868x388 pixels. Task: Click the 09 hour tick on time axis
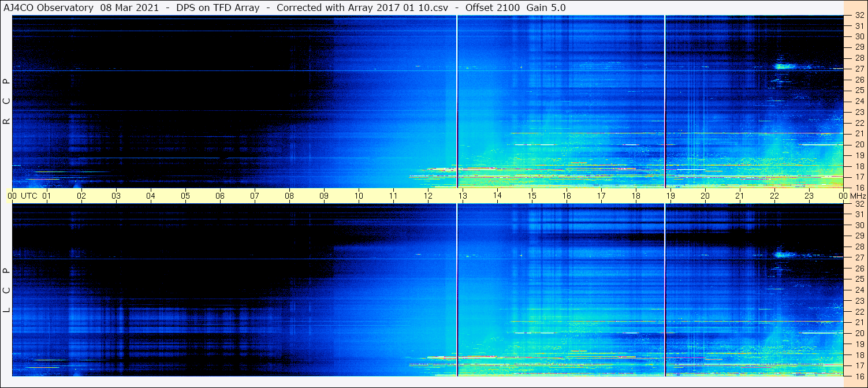324,196
